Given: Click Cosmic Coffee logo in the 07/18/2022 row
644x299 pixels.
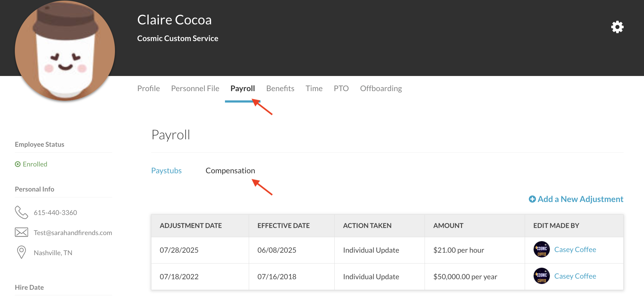Looking at the screenshot, I should [542, 276].
